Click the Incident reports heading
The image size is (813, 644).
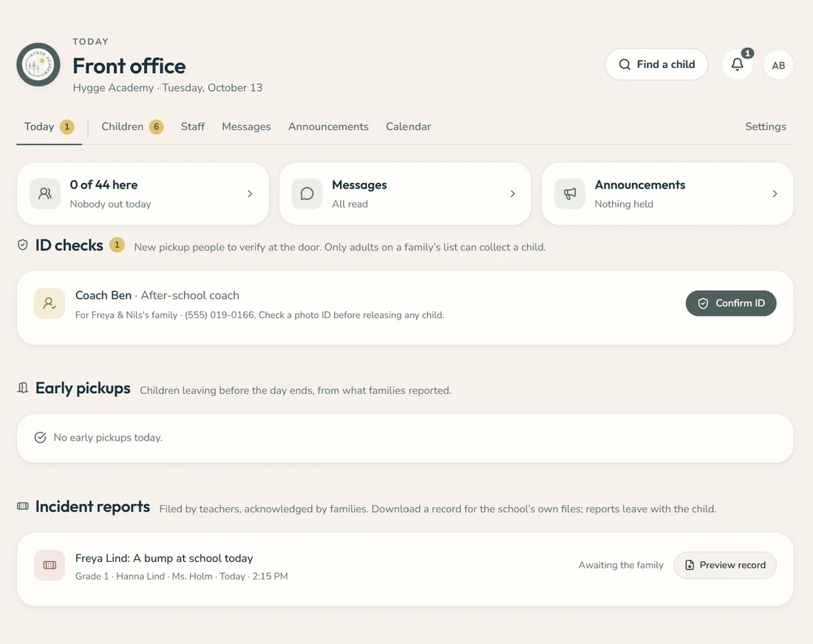coord(93,506)
